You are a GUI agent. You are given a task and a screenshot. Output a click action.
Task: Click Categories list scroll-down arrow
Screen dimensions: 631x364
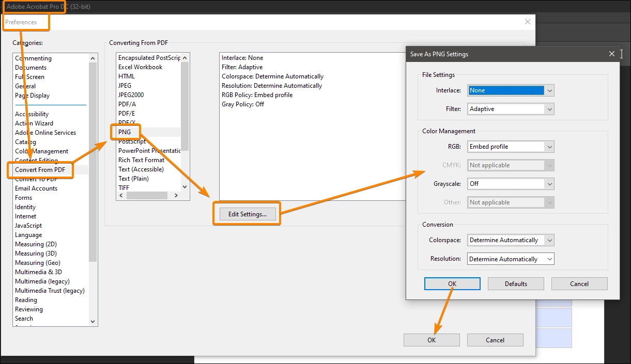pyautogui.click(x=93, y=321)
